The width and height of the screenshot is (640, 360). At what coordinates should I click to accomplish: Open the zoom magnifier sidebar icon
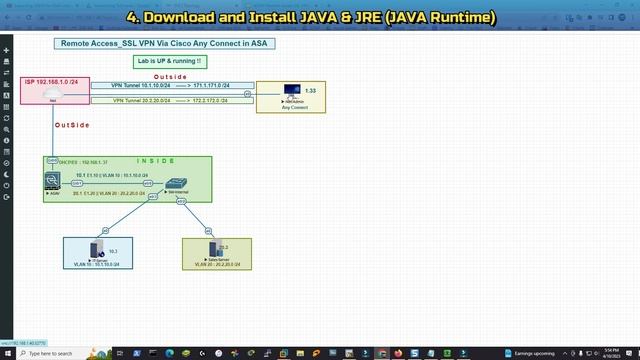click(x=6, y=129)
